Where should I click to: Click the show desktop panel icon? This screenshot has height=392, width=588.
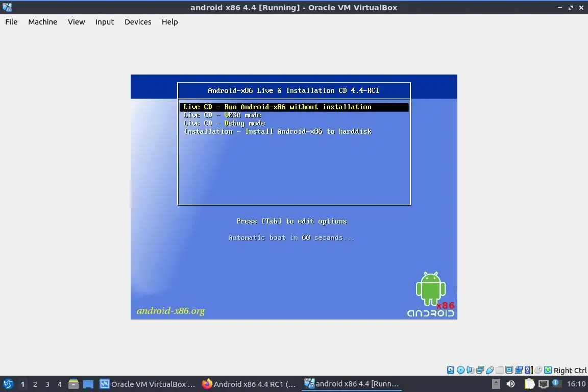click(x=88, y=384)
